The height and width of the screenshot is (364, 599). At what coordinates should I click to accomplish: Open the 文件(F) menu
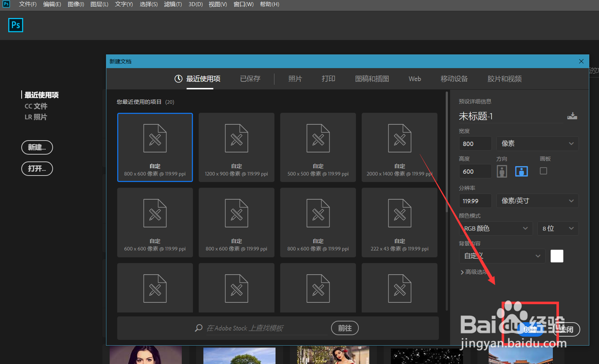tap(28, 4)
